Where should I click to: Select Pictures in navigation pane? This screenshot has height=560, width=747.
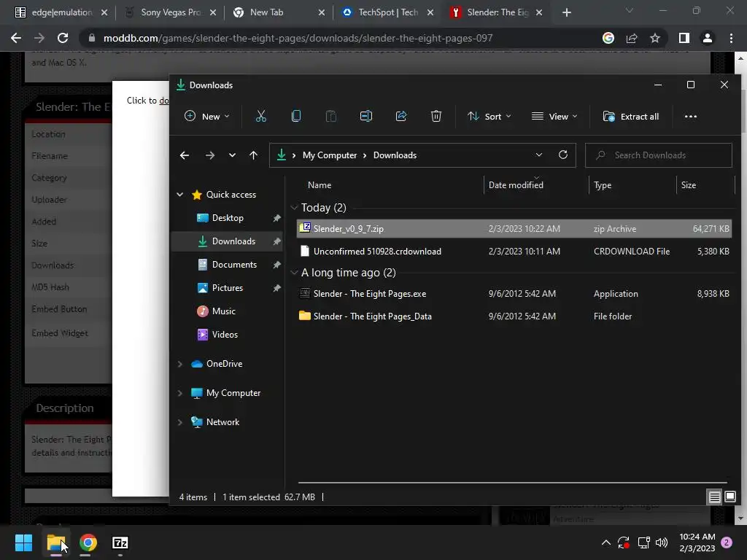(228, 287)
